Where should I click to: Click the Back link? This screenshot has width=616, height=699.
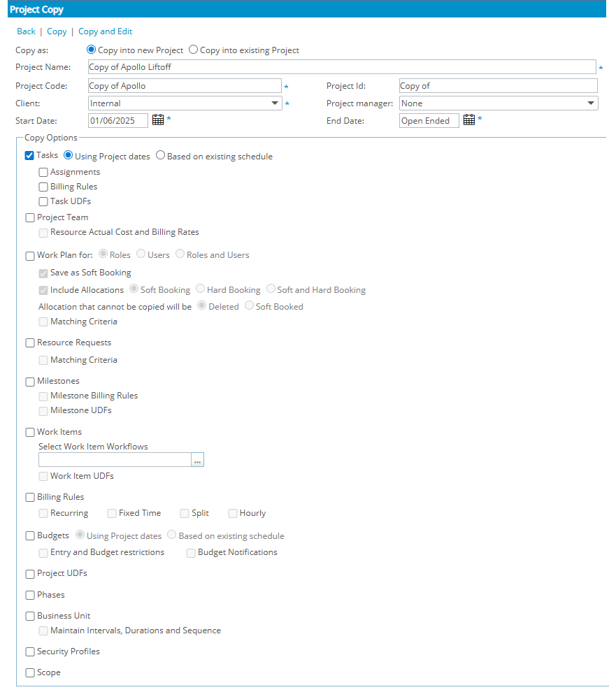click(x=26, y=31)
